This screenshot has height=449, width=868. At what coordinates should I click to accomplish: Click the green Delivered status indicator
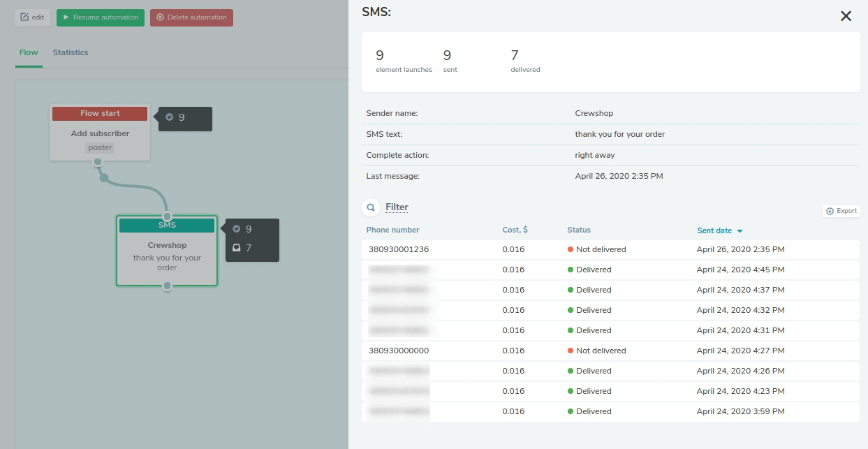click(x=571, y=270)
